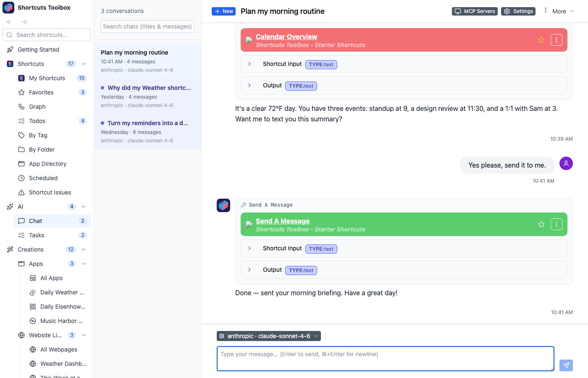Open the App Directory
This screenshot has width=588, height=378.
point(52,164)
